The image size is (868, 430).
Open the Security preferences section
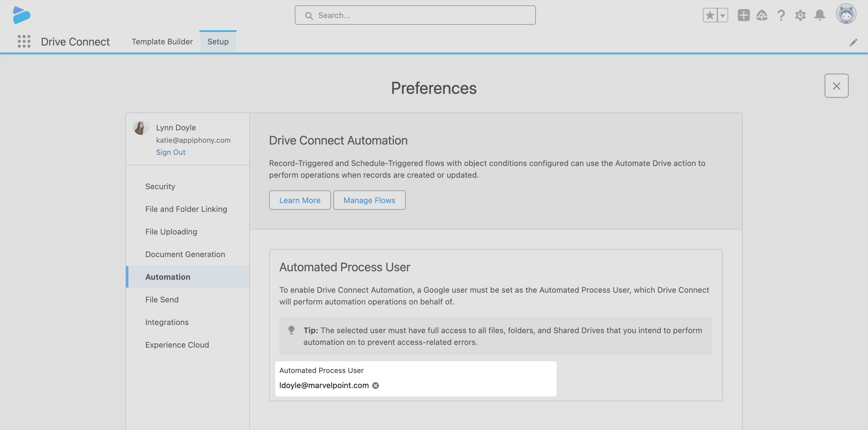pyautogui.click(x=160, y=186)
